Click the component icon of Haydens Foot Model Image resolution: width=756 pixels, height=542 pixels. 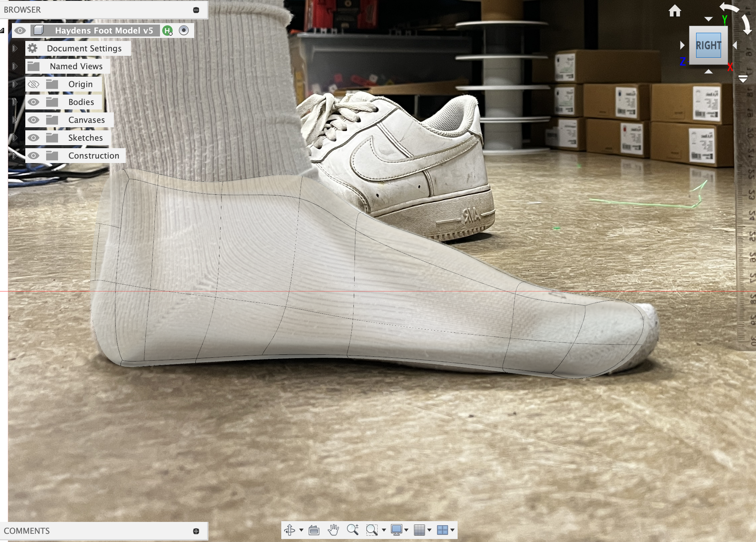point(39,30)
